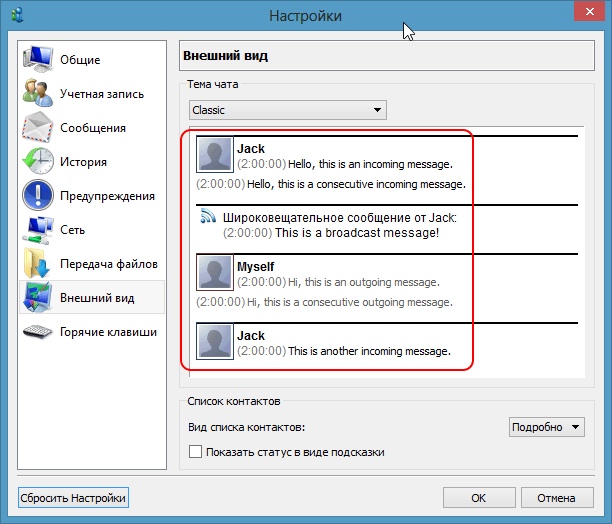Switch to the Сообщения settings label
The width and height of the screenshot is (612, 524).
click(92, 128)
